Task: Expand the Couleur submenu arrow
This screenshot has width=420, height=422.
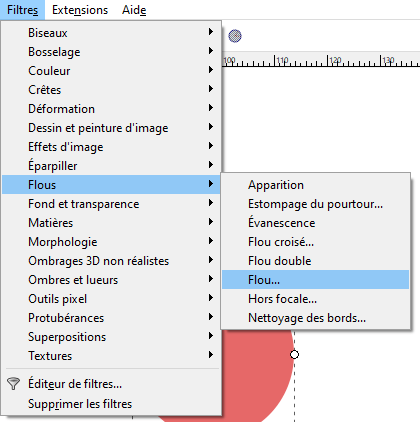Action: pos(211,70)
